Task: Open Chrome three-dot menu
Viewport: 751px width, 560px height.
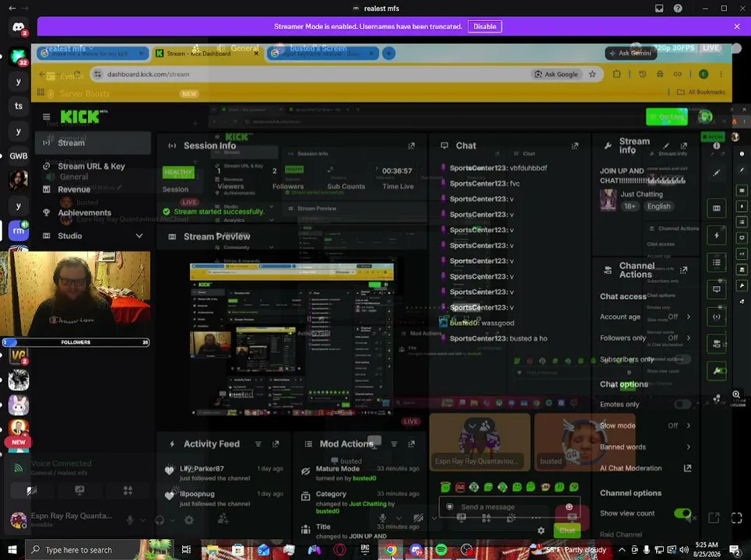Action: (721, 74)
